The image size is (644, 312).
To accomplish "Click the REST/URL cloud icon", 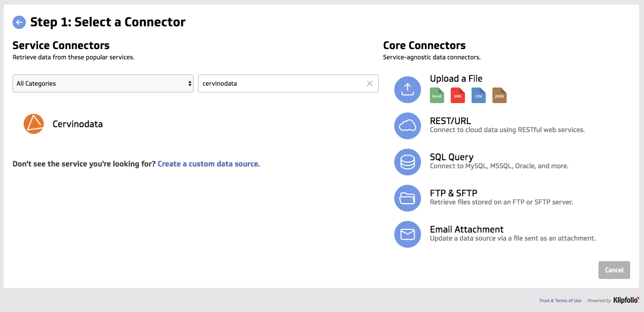I will tap(408, 126).
